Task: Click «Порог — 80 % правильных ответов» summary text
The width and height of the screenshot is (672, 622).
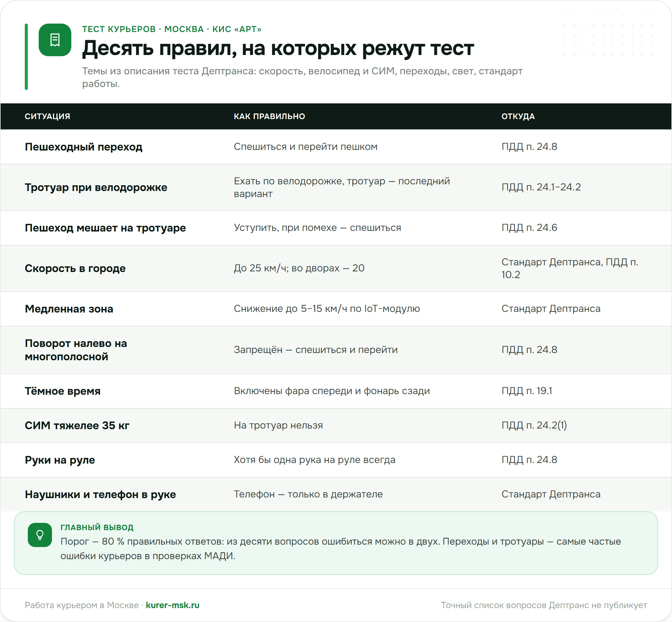Action: click(x=142, y=542)
